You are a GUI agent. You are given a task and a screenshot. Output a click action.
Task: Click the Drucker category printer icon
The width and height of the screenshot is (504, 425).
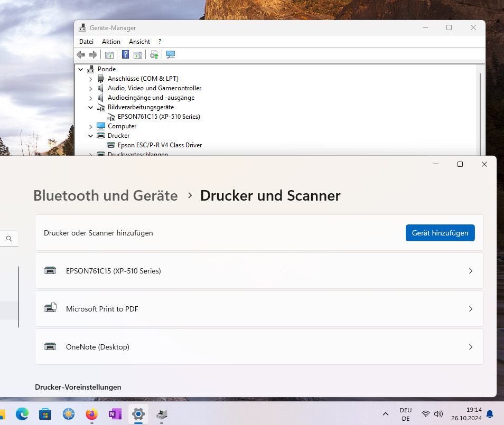pos(101,136)
